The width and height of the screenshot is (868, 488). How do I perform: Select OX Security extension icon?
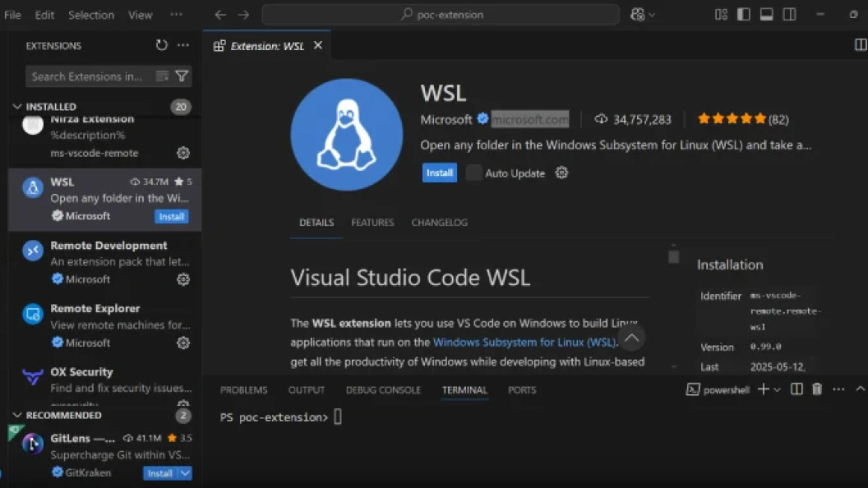(33, 377)
